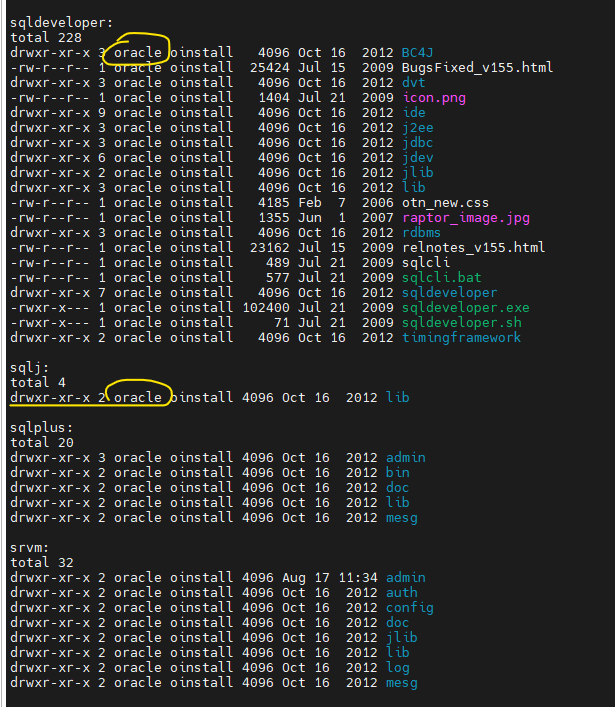The width and height of the screenshot is (615, 707).
Task: Click the j2ee directory name
Action: pos(417,128)
